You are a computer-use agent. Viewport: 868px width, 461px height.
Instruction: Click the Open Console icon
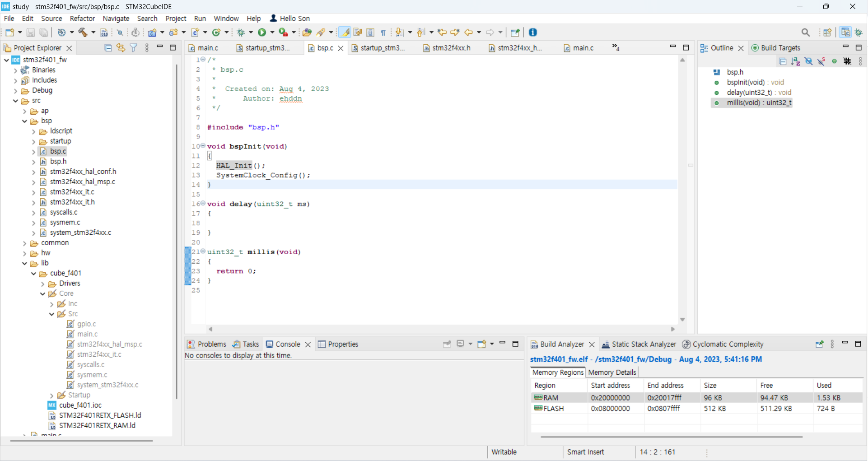click(x=481, y=344)
